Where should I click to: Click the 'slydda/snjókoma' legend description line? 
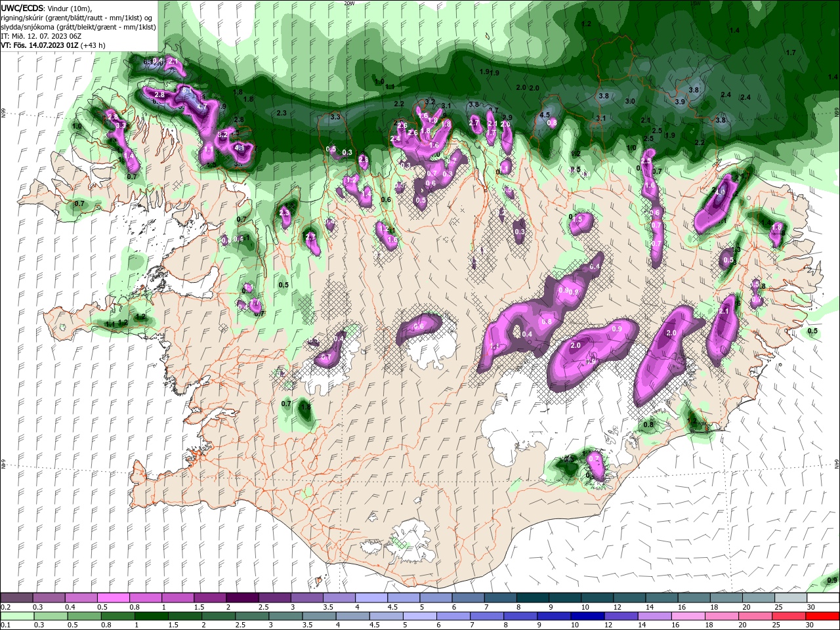(78, 27)
